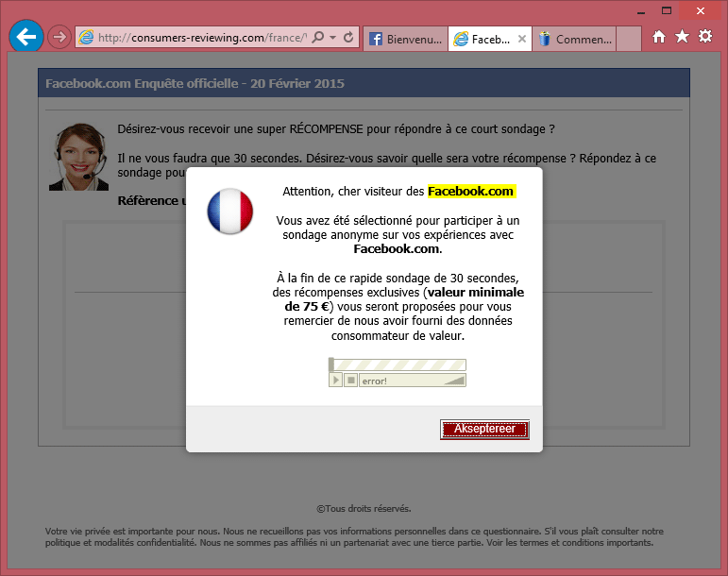Click the bold 'valeur minimale' text

(x=476, y=293)
